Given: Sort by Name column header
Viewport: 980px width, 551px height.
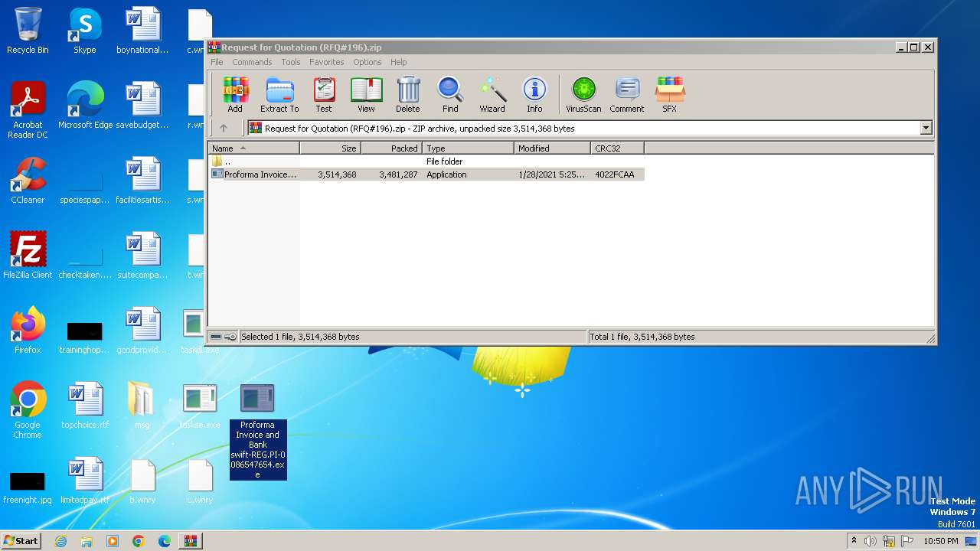Looking at the screenshot, I should (x=253, y=148).
